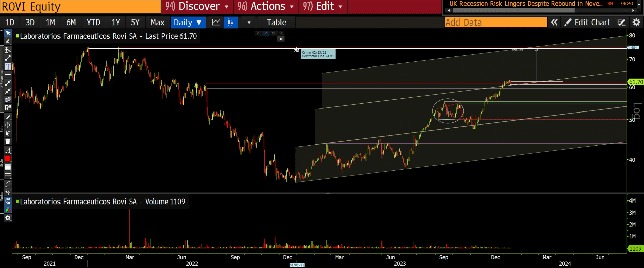Switch to line chart type

[216, 23]
